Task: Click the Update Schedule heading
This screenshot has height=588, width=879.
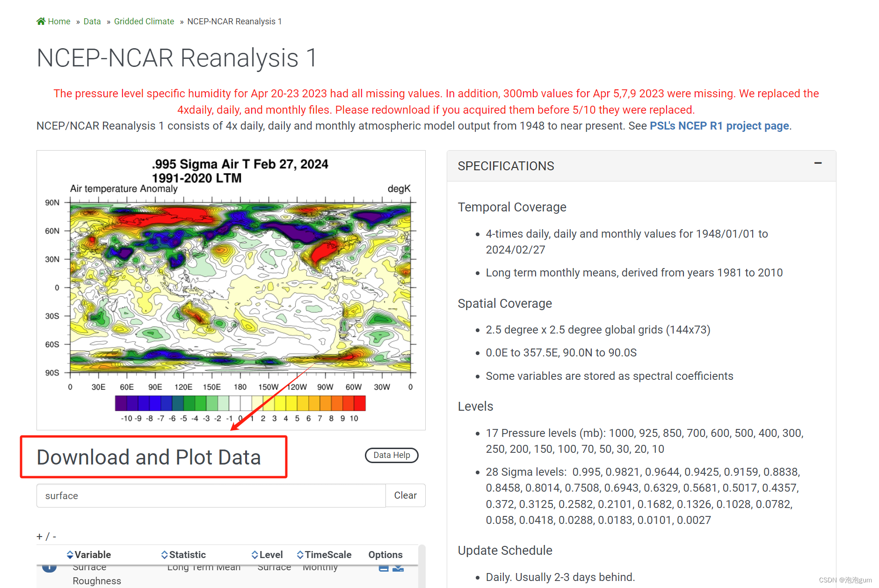Action: (505, 551)
